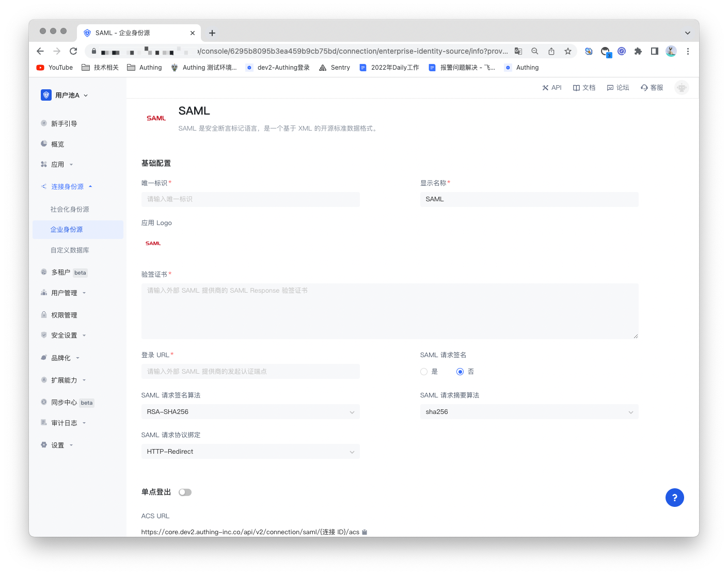Open the RSA-SHA256 signature algorithm dropdown
The width and height of the screenshot is (728, 575).
tap(250, 412)
